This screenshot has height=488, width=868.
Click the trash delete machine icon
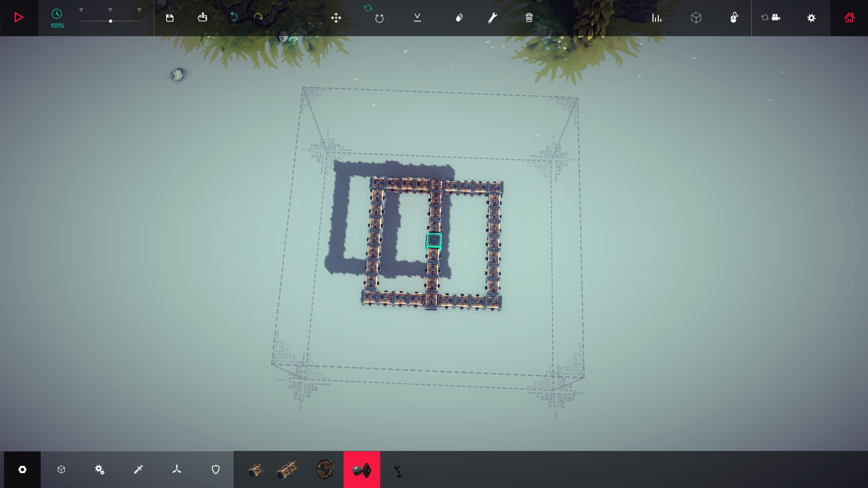coord(529,18)
